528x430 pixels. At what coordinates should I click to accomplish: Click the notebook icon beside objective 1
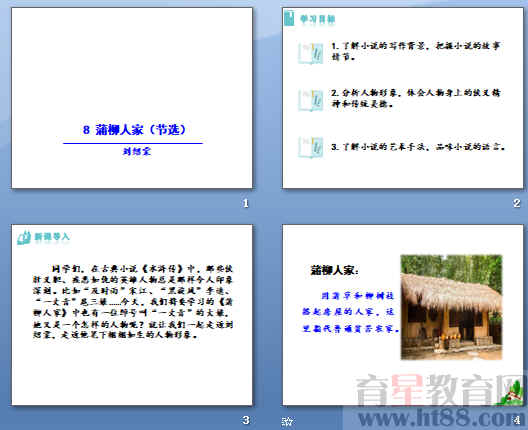(310, 53)
